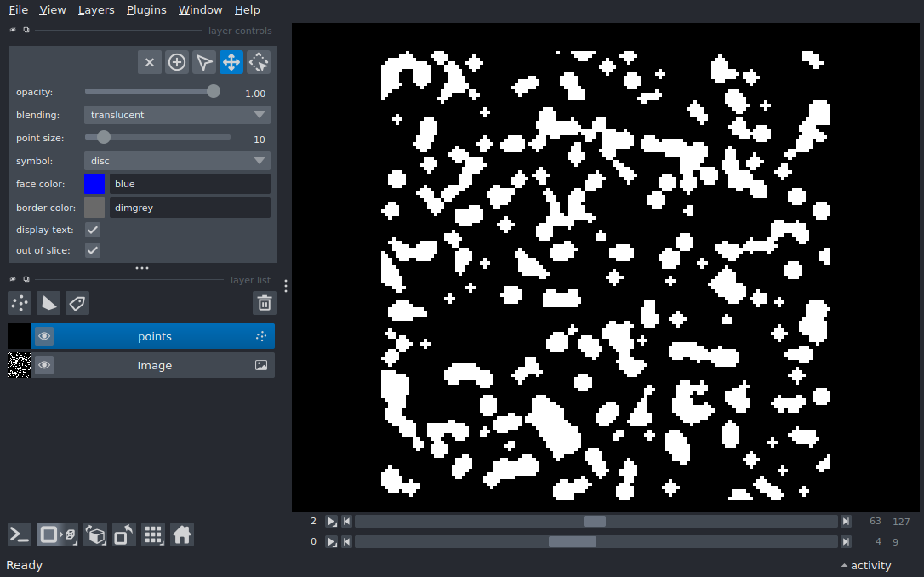Toggle grid mode

click(153, 534)
